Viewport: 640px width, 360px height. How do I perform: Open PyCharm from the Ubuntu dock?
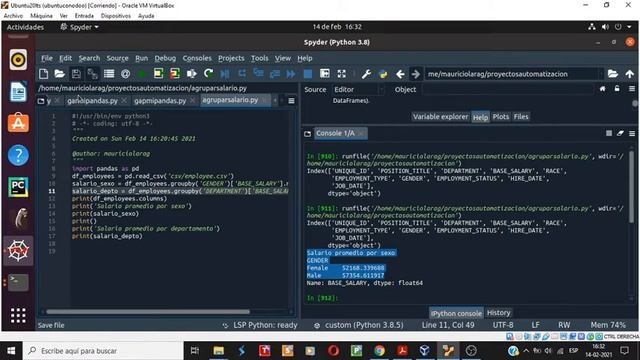(x=18, y=187)
